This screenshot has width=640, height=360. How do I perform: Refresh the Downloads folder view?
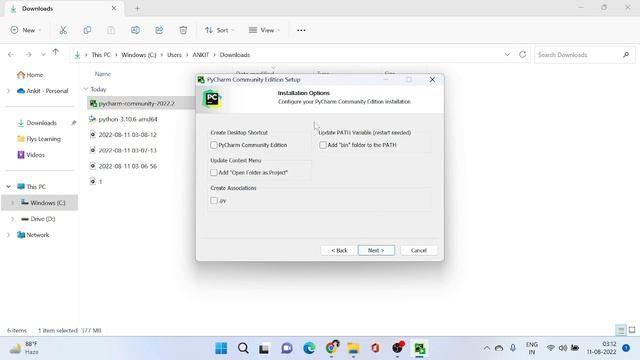click(x=522, y=54)
